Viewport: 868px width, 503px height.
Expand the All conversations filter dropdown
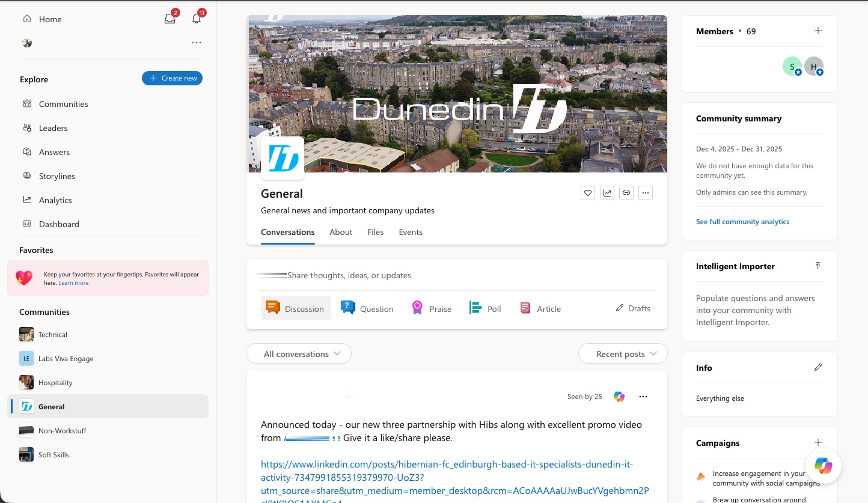pos(299,354)
